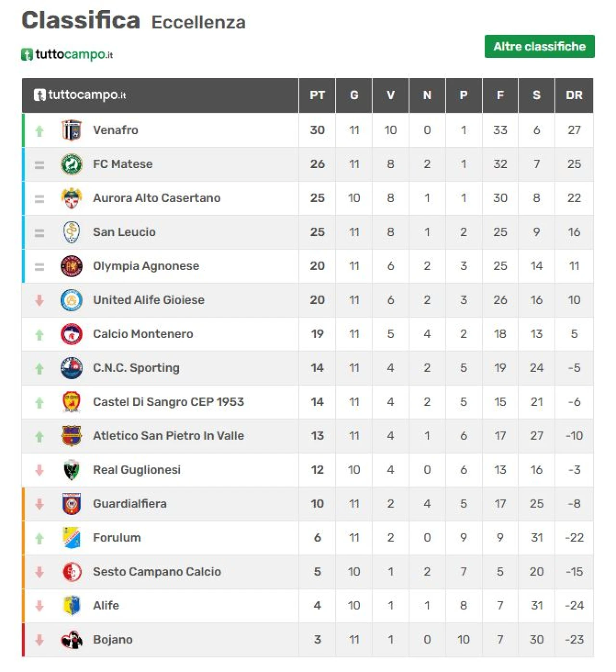Click the Forulum club crest
Screen dimensions: 616x672
(x=71, y=538)
